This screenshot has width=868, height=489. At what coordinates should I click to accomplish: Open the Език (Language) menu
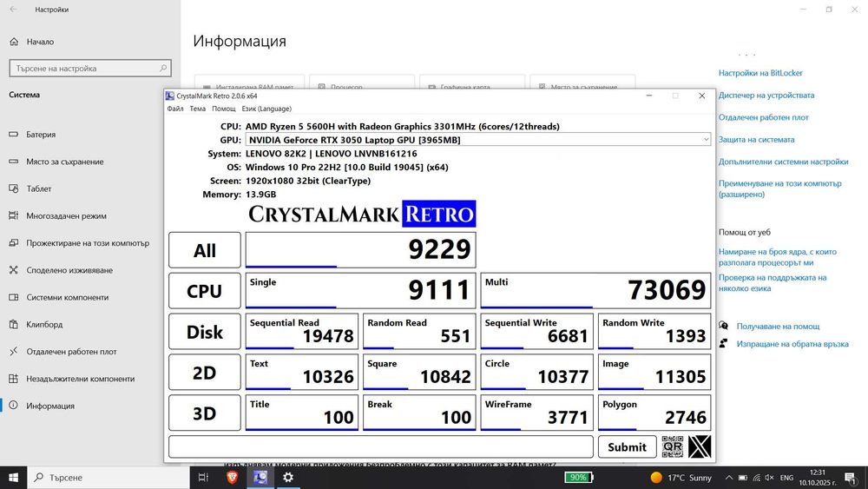[266, 109]
